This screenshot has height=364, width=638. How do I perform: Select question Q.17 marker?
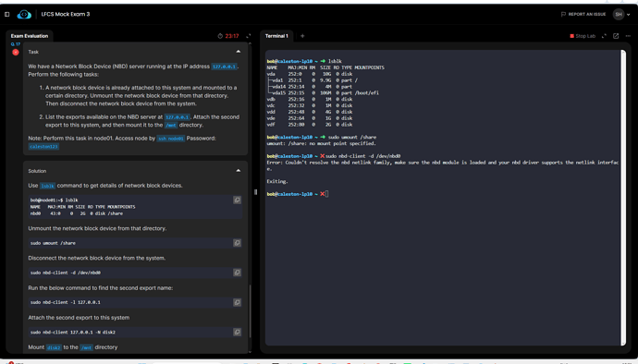(x=16, y=44)
